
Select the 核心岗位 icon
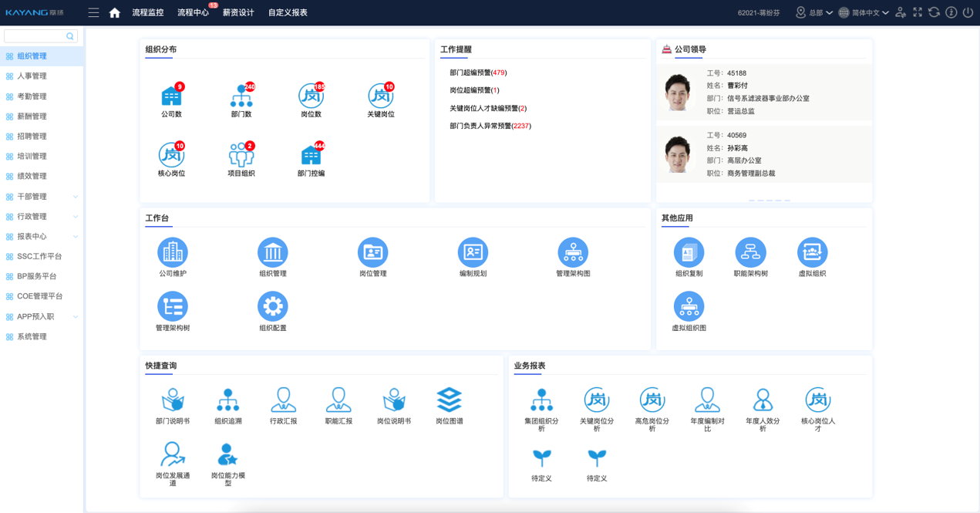[171, 155]
